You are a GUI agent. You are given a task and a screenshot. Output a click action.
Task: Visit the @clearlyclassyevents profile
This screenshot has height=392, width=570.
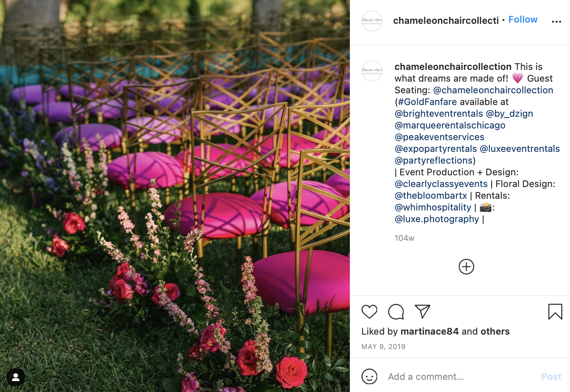(441, 184)
